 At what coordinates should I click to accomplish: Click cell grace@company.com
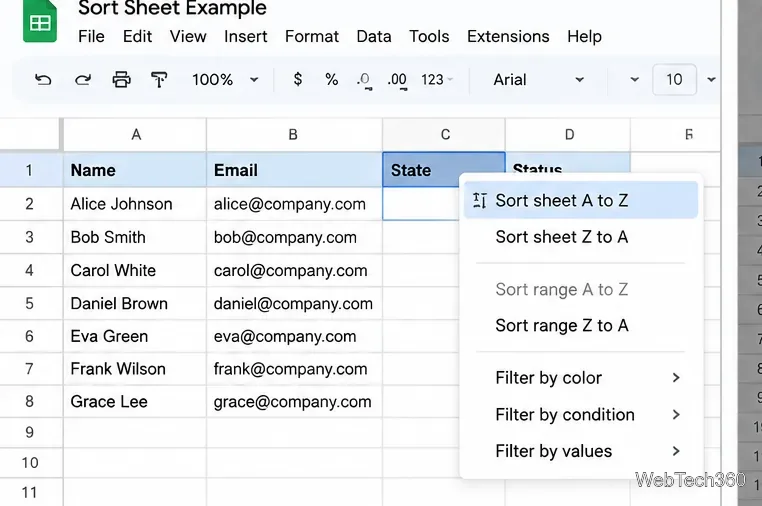point(294,401)
